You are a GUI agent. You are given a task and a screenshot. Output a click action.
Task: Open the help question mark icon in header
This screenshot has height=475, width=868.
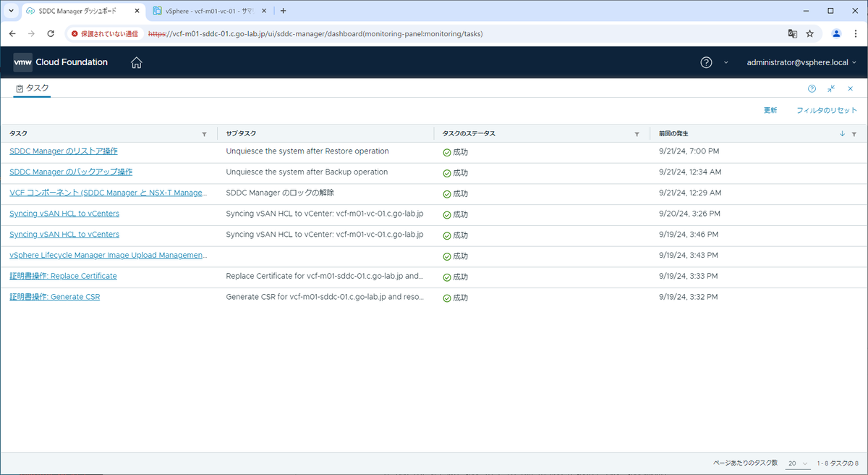pos(707,62)
